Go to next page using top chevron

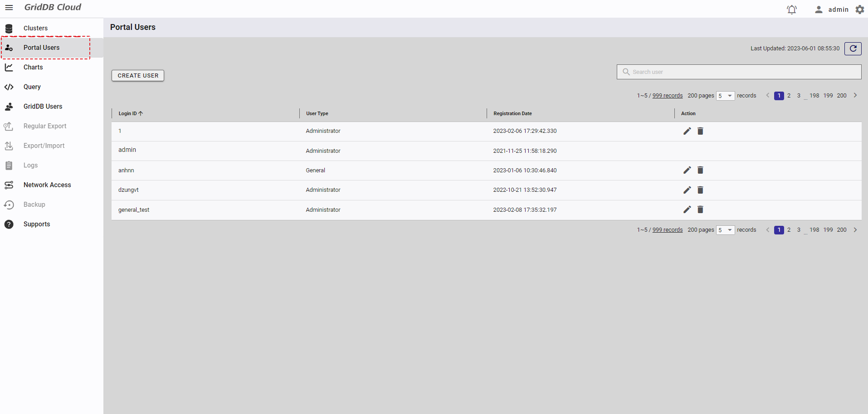tap(855, 95)
